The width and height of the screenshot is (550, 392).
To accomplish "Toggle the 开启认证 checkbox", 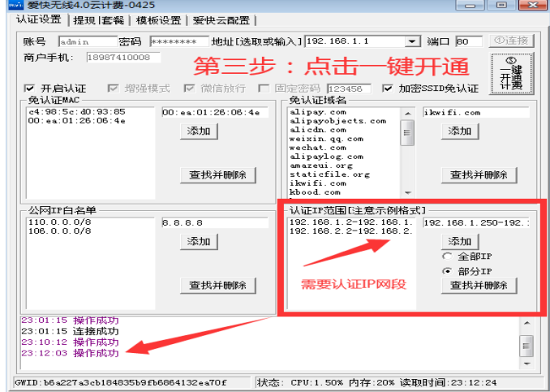I will 30,88.
